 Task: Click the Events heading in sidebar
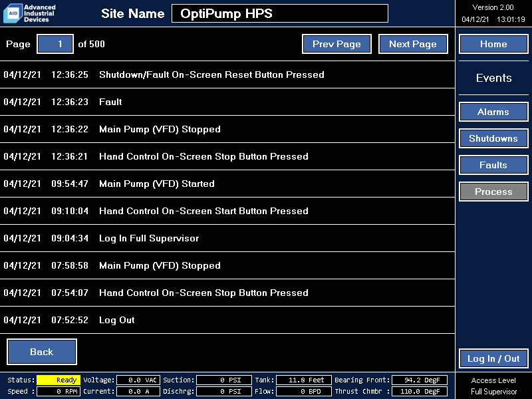(x=493, y=78)
